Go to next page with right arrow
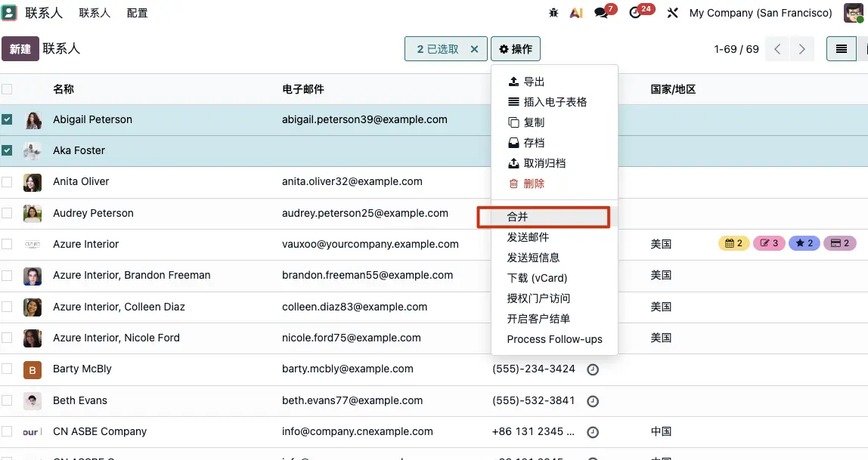 point(802,48)
